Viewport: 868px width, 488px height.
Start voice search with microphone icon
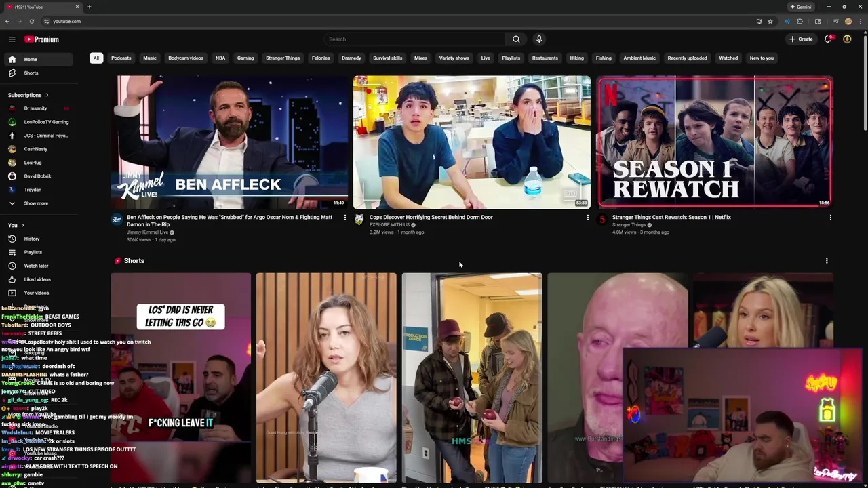[x=539, y=39]
